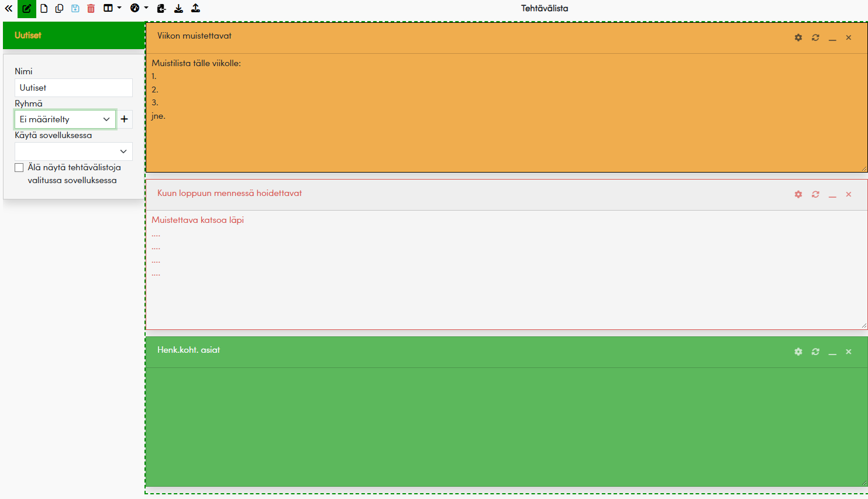
Task: Open the palette theme dropdown in toolbar
Action: (x=139, y=8)
